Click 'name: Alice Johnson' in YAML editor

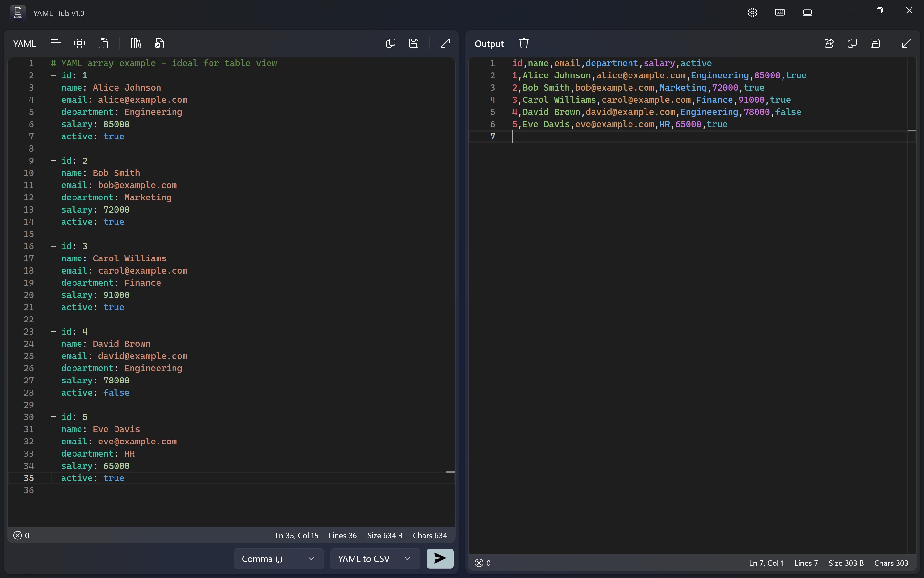coord(111,88)
